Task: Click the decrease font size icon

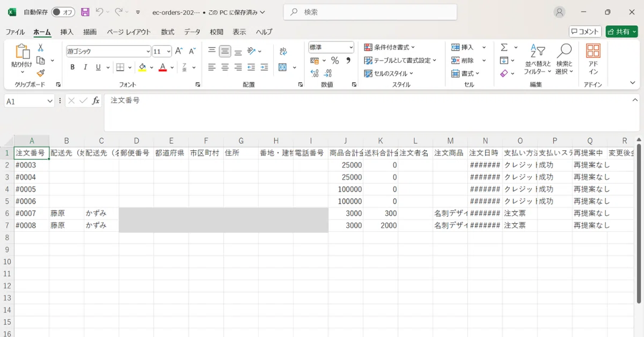Action: (x=192, y=51)
